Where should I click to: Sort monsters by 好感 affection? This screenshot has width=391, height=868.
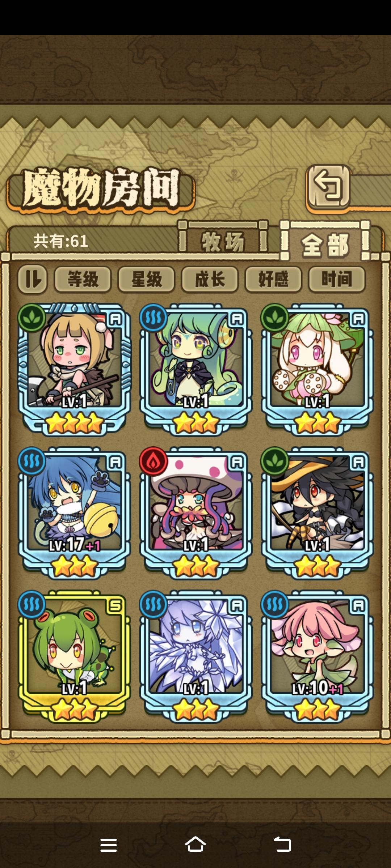(x=273, y=279)
